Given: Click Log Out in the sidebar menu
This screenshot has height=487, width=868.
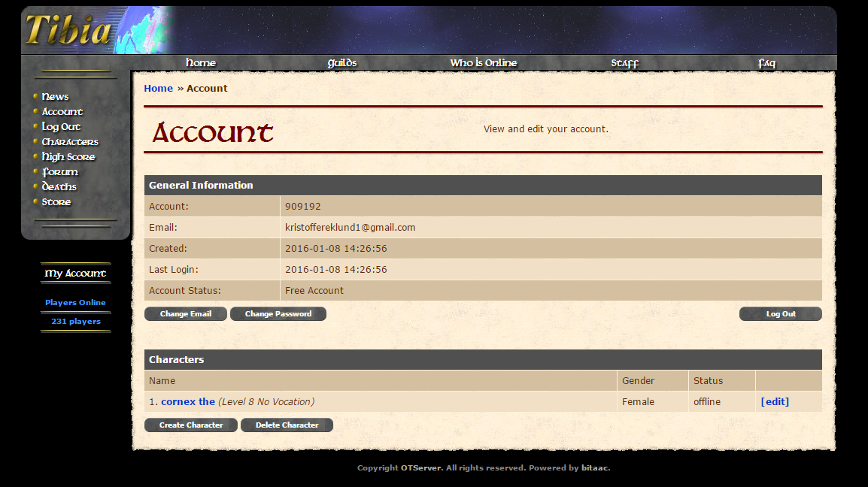Looking at the screenshot, I should point(61,127).
